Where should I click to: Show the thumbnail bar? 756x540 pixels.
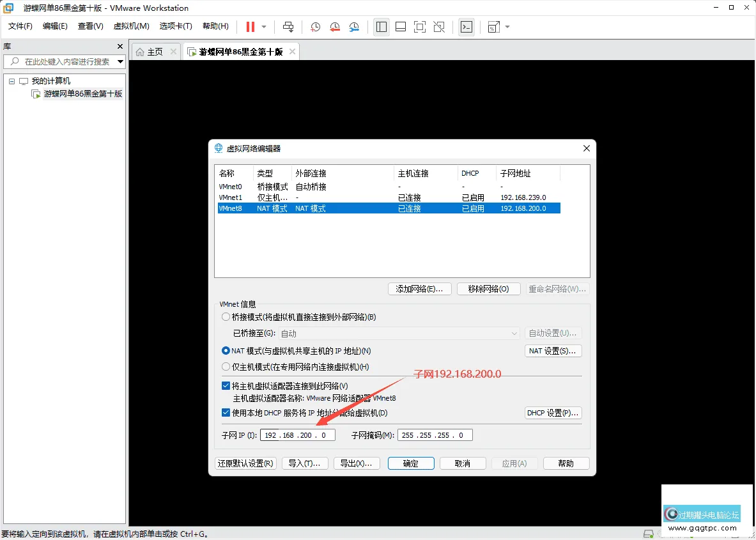[400, 27]
